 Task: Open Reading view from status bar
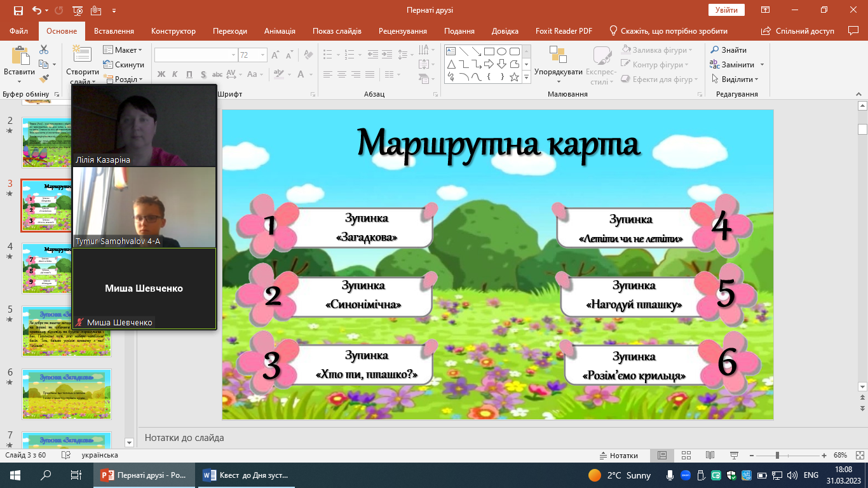click(x=710, y=456)
